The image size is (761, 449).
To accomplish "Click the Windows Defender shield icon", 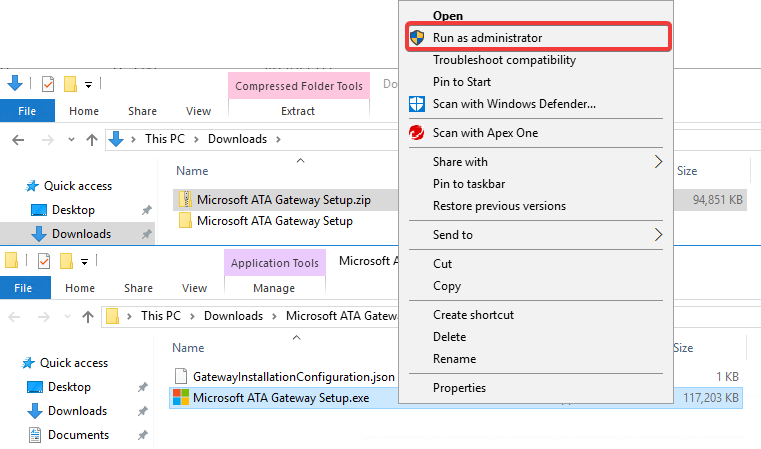I will click(418, 104).
